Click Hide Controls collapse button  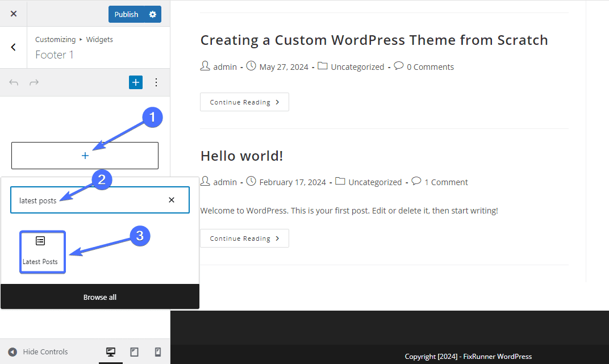coord(37,352)
